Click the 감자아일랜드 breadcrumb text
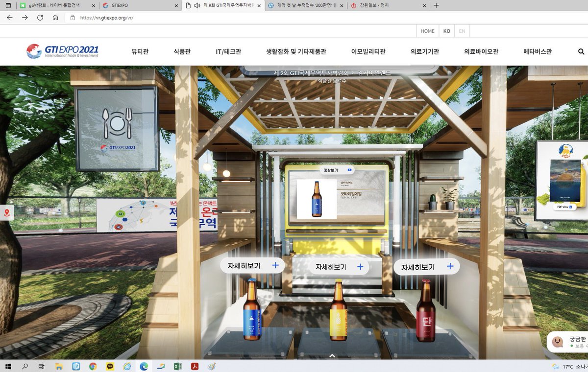Viewport: 588px width, 372px height. click(375, 73)
